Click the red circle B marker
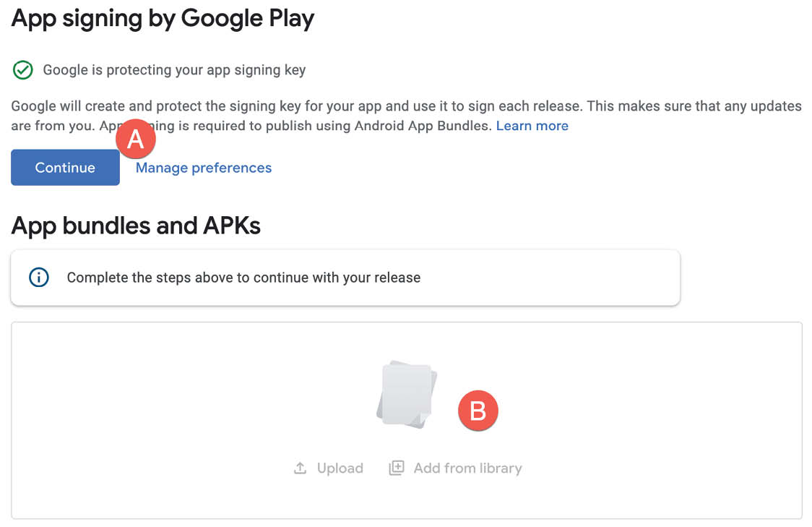The image size is (812, 527). click(478, 411)
